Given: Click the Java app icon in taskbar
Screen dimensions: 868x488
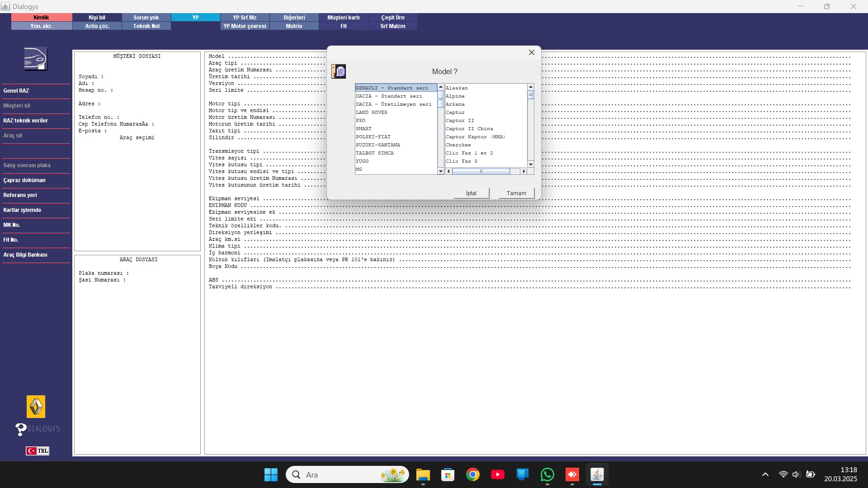Looking at the screenshot, I should click(x=597, y=474).
